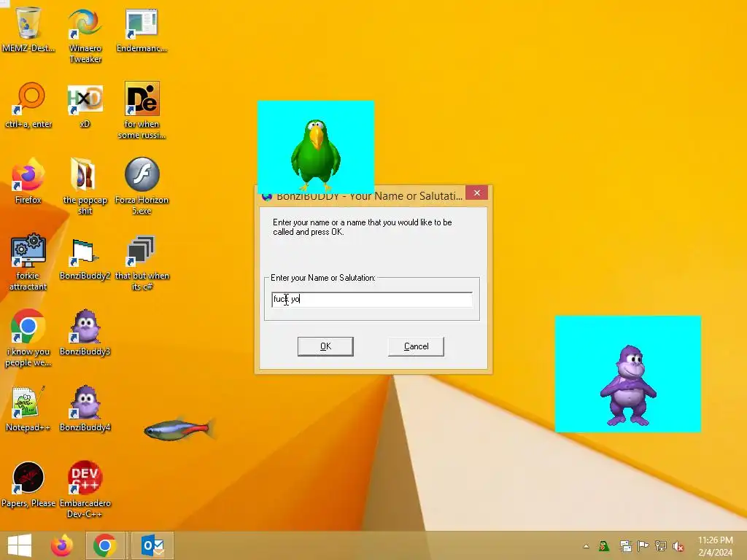Click the mail envelopes tray icon
Viewport: 747px width, 560px height.
625,546
